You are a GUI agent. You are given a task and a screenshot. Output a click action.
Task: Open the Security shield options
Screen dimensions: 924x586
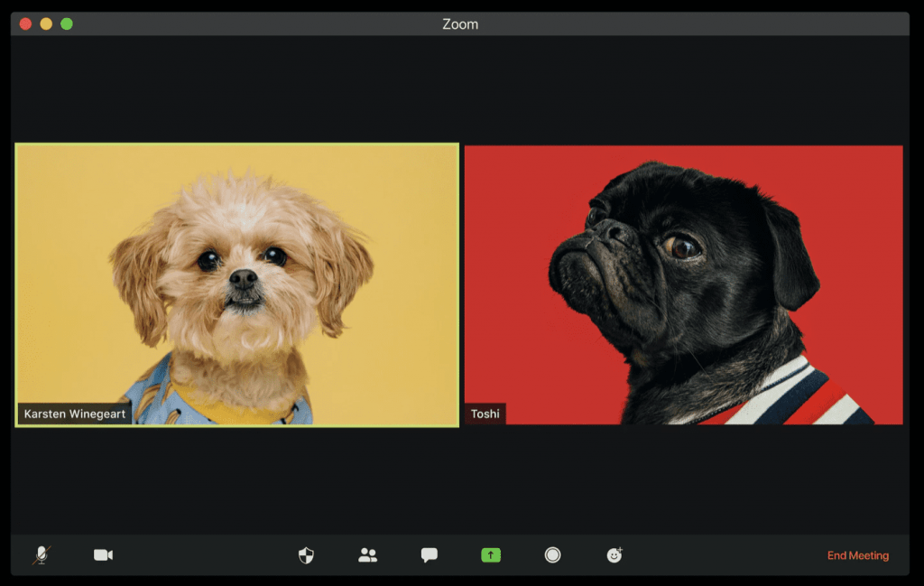[x=306, y=555]
